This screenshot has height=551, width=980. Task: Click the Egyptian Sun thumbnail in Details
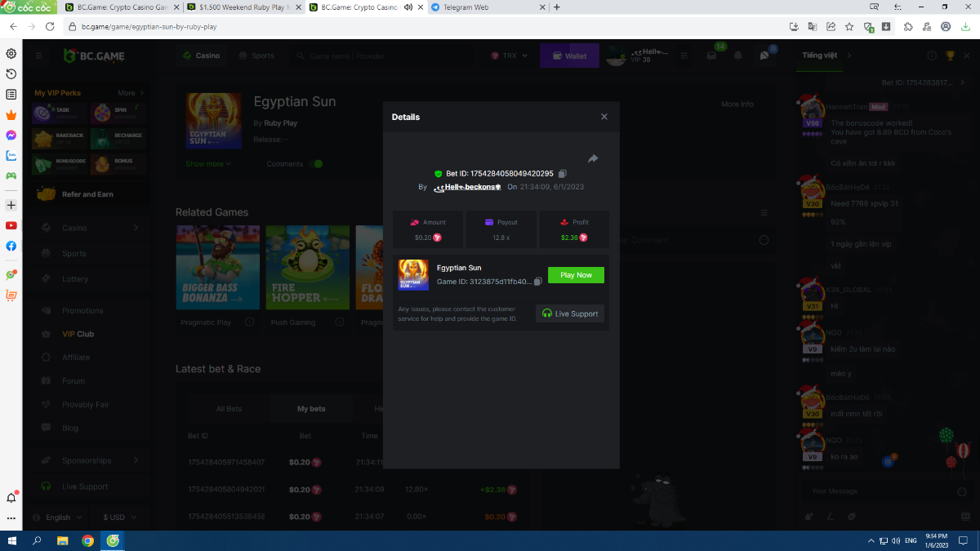(x=413, y=275)
